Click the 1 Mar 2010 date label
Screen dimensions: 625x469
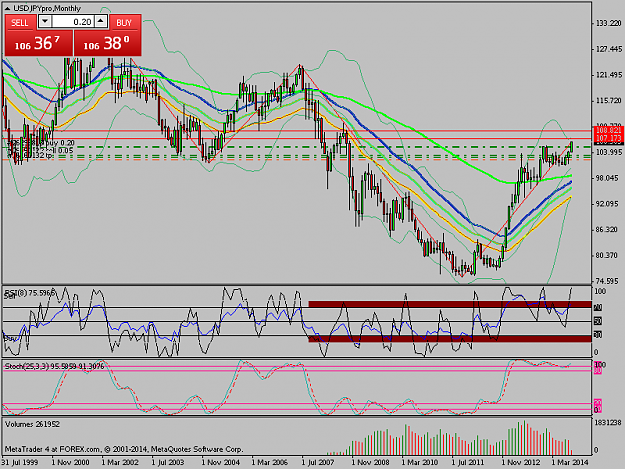point(420,462)
